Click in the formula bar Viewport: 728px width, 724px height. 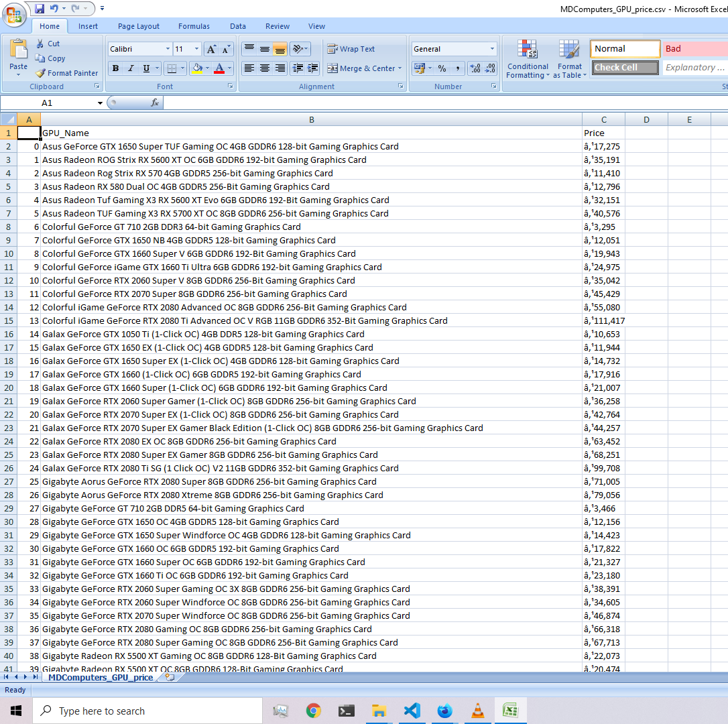click(x=445, y=103)
